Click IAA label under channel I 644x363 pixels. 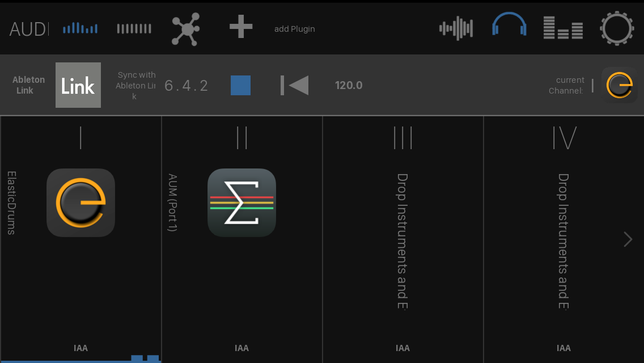(x=80, y=348)
